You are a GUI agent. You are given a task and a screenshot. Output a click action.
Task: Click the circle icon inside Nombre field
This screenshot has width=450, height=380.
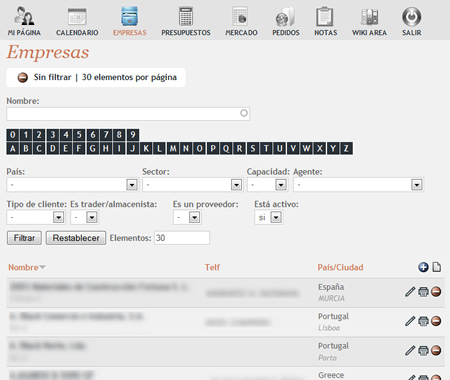click(x=244, y=113)
